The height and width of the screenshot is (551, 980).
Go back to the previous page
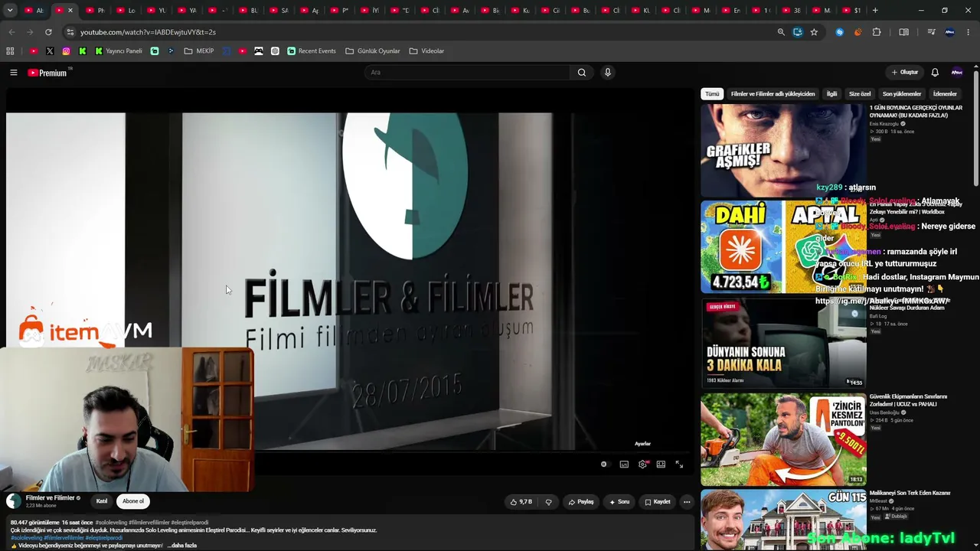coord(11,32)
